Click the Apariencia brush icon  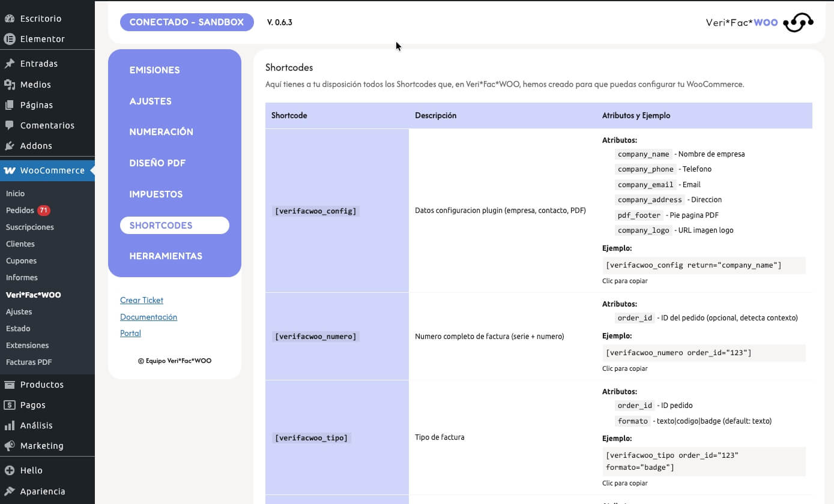pyautogui.click(x=10, y=491)
